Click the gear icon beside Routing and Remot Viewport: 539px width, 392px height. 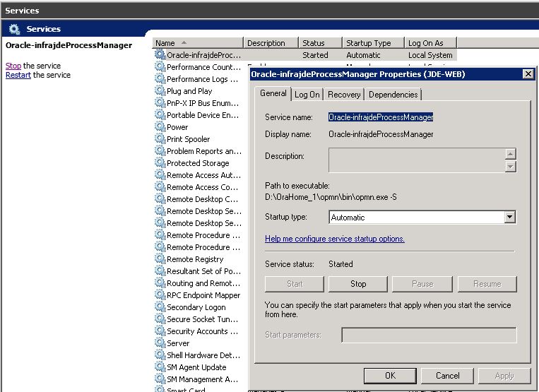point(160,283)
